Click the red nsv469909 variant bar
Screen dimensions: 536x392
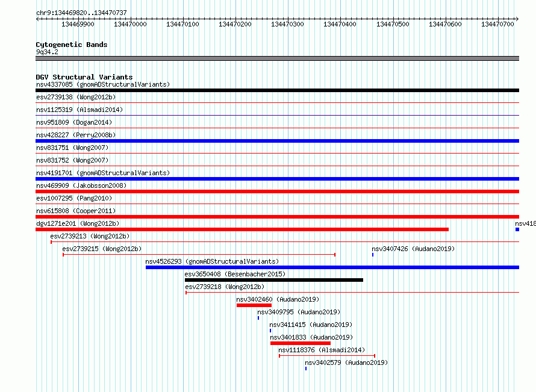click(x=277, y=191)
